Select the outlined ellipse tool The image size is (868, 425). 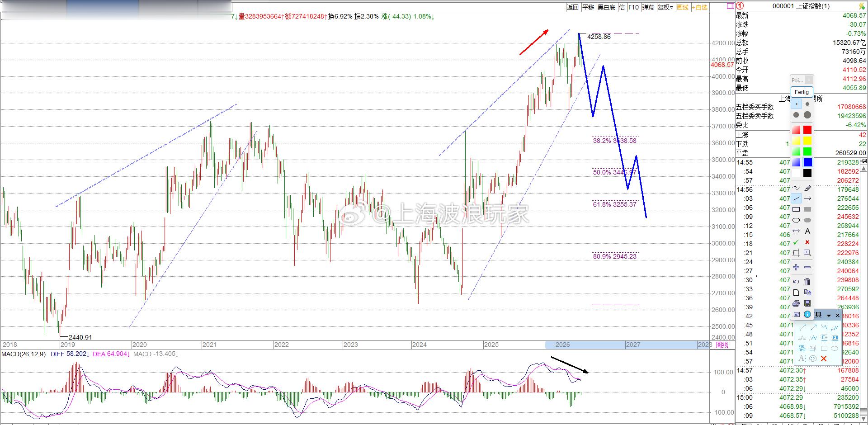tap(796, 220)
